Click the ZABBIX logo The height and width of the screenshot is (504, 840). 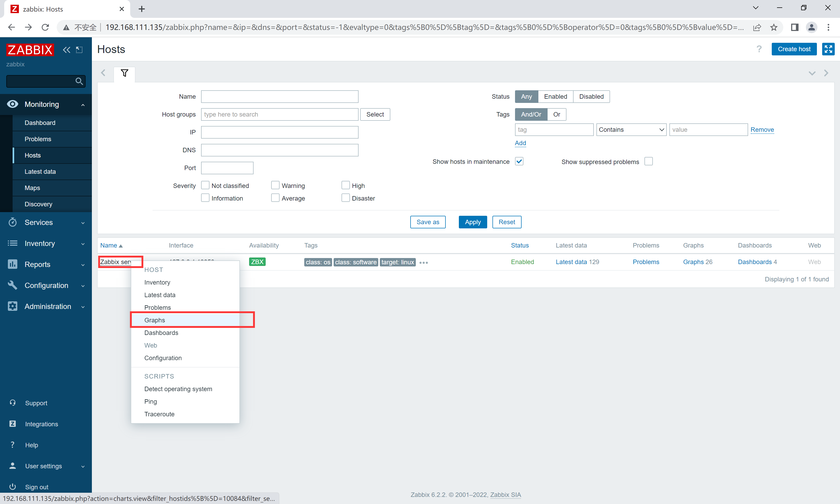pyautogui.click(x=30, y=50)
